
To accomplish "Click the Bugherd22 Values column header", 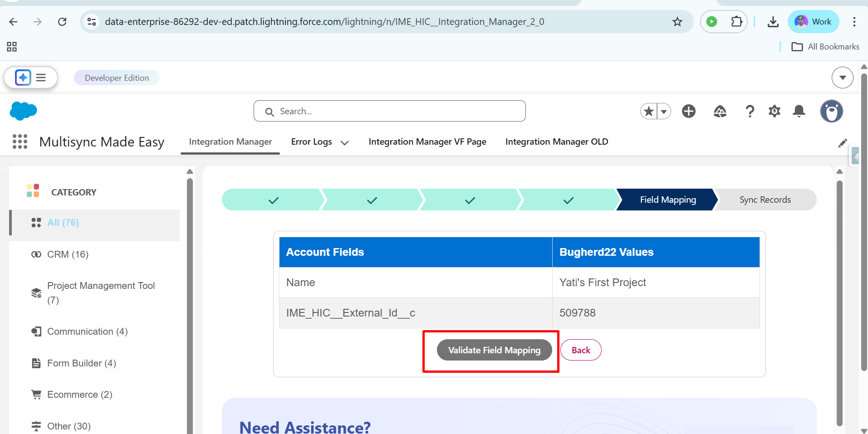I will [x=656, y=252].
